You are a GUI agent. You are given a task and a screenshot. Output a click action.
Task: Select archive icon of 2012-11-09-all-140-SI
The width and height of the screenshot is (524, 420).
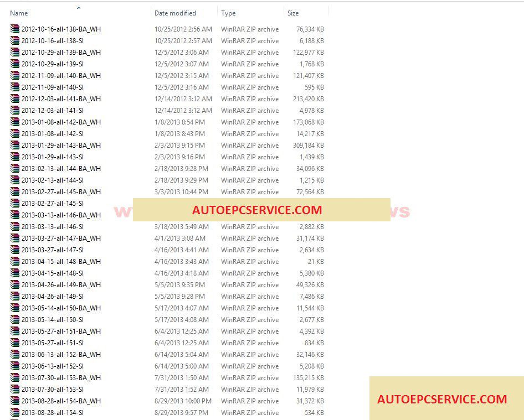15,87
